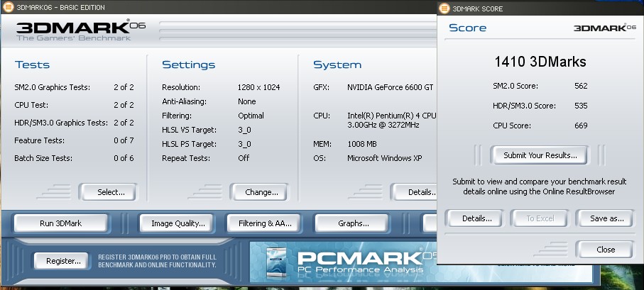Click the Resolution value 1280 x 1024
The image size is (644, 290).
click(258, 87)
